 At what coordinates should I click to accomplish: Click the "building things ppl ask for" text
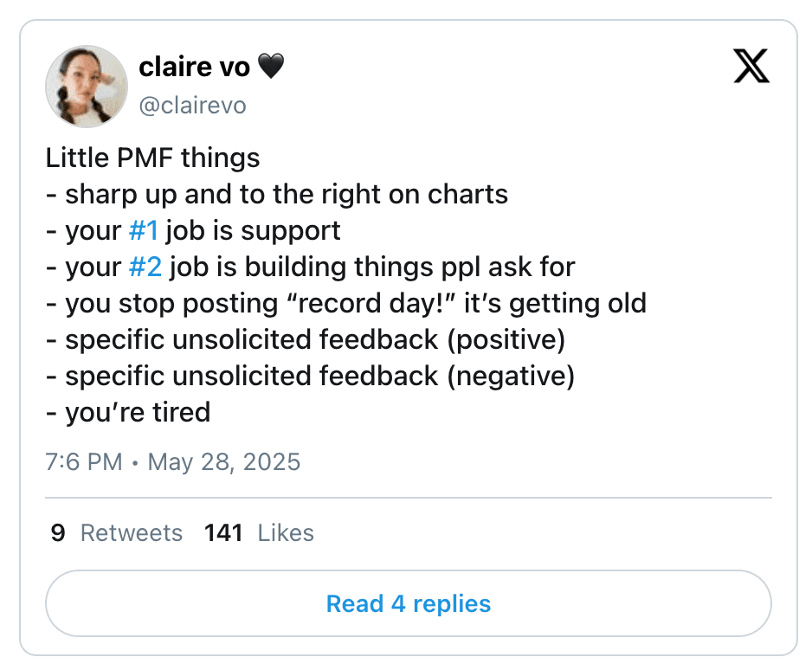(372, 267)
